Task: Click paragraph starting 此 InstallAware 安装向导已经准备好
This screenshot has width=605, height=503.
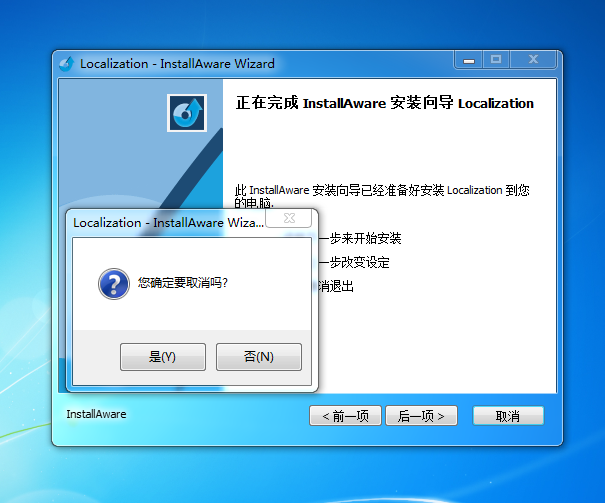Action: 382,196
